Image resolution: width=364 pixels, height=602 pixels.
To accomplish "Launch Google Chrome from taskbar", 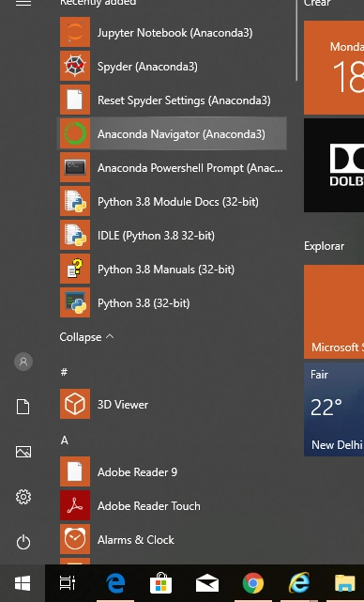I will (x=253, y=583).
